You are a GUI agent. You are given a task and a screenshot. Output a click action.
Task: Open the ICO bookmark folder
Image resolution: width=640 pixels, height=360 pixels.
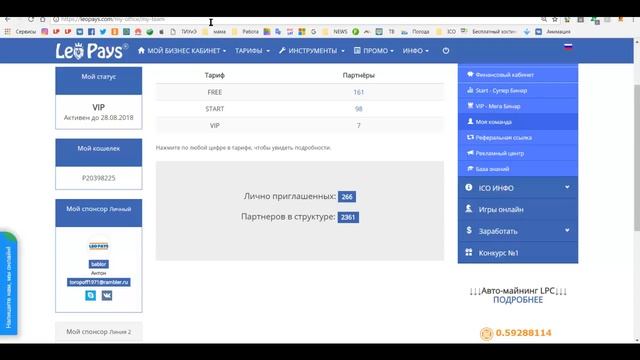pyautogui.click(x=446, y=31)
